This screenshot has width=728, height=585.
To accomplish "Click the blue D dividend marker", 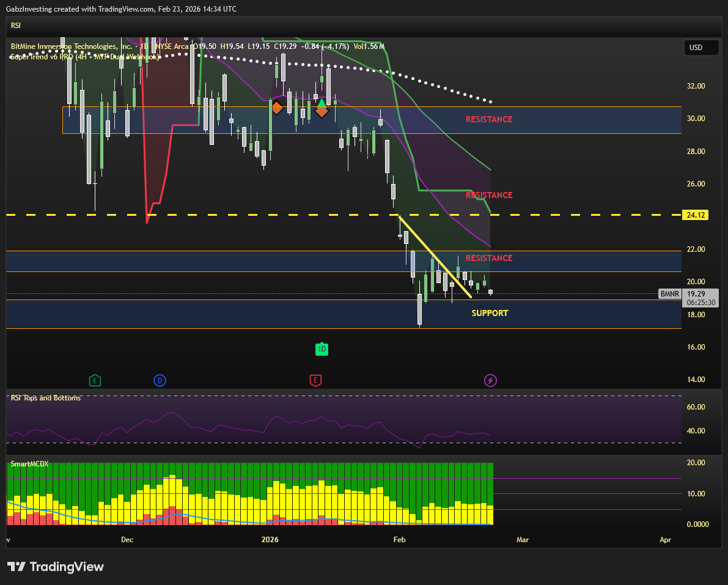I will (x=160, y=381).
